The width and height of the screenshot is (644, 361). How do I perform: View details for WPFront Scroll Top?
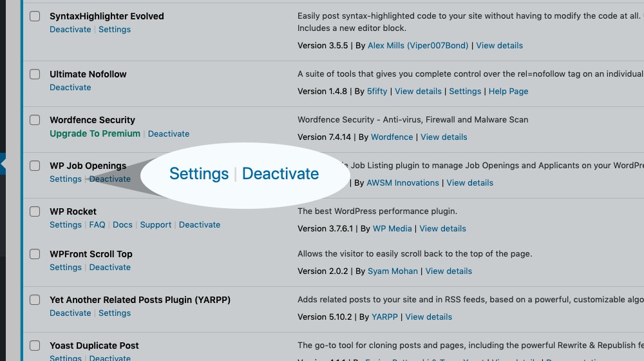[x=448, y=271]
